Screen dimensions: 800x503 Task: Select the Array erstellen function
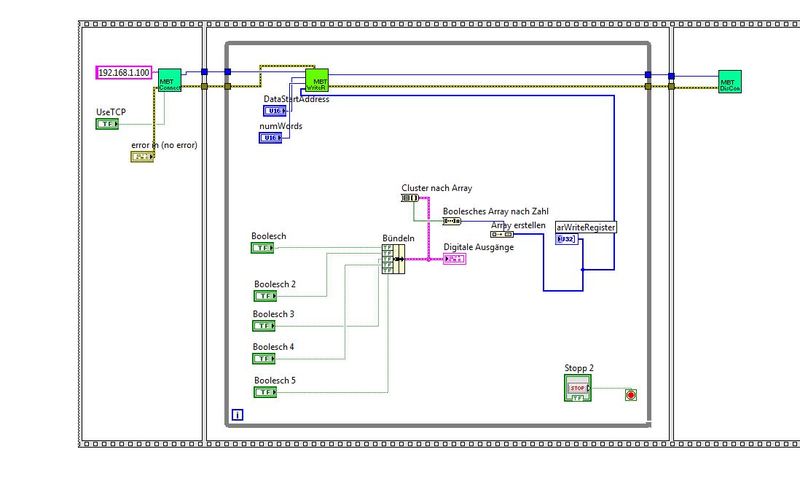coord(502,234)
